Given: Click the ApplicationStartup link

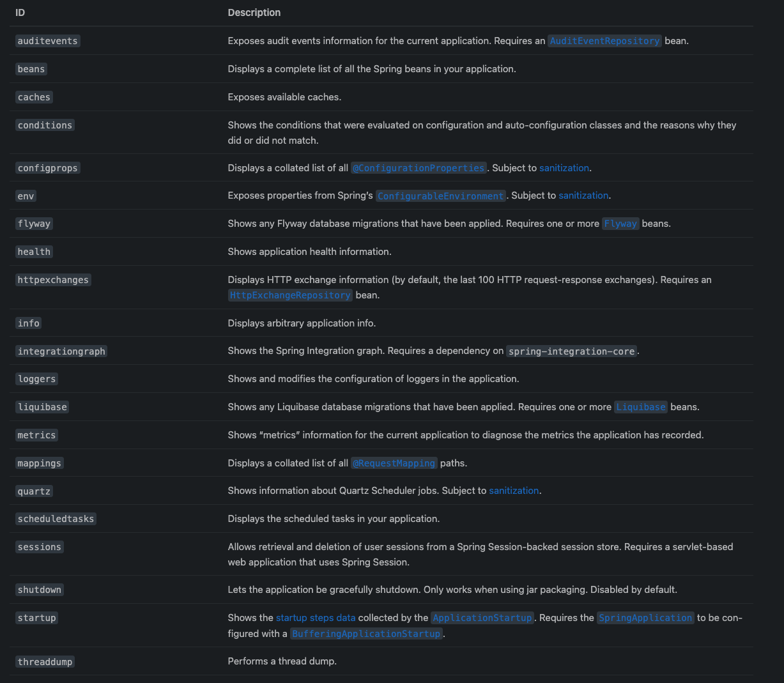Looking at the screenshot, I should click(482, 618).
